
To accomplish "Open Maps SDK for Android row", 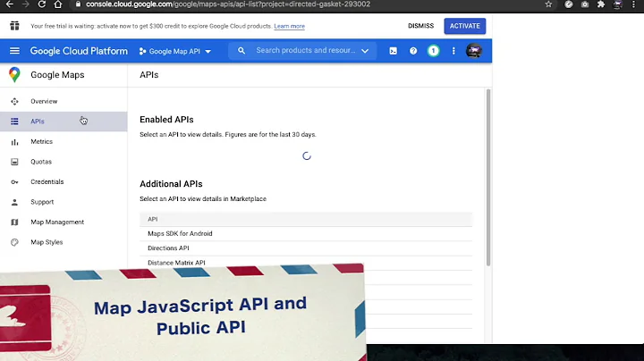I will click(x=306, y=233).
